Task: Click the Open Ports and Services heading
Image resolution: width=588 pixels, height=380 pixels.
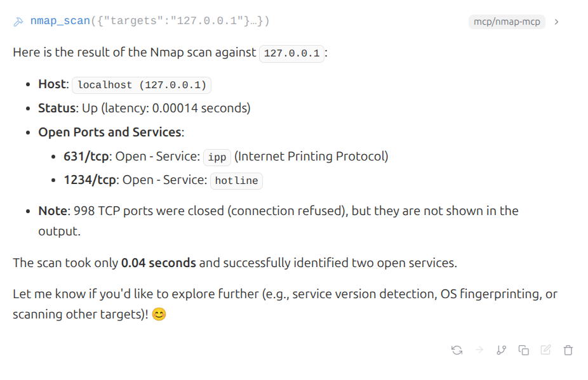Action: (109, 132)
